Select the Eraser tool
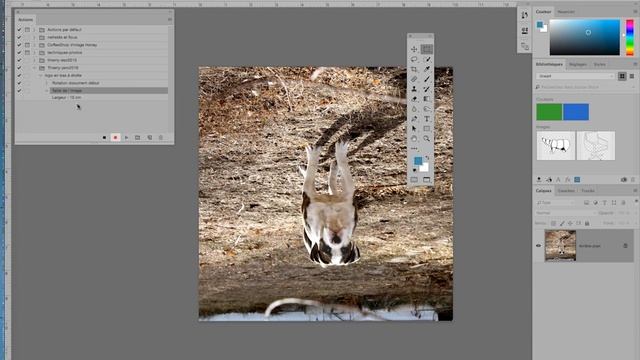Image resolution: width=640 pixels, height=360 pixels. click(x=414, y=99)
